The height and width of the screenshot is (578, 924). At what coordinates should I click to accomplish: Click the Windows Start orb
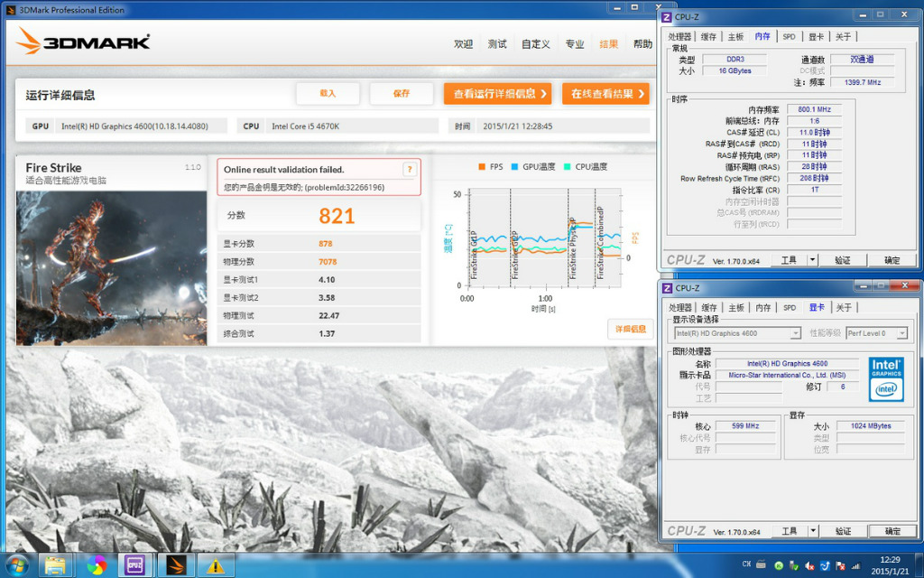point(16,565)
